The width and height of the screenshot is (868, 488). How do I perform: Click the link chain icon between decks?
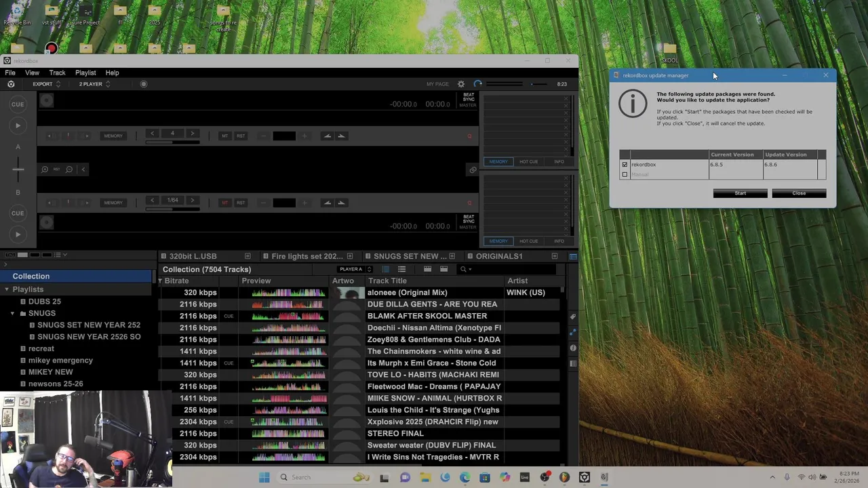473,169
